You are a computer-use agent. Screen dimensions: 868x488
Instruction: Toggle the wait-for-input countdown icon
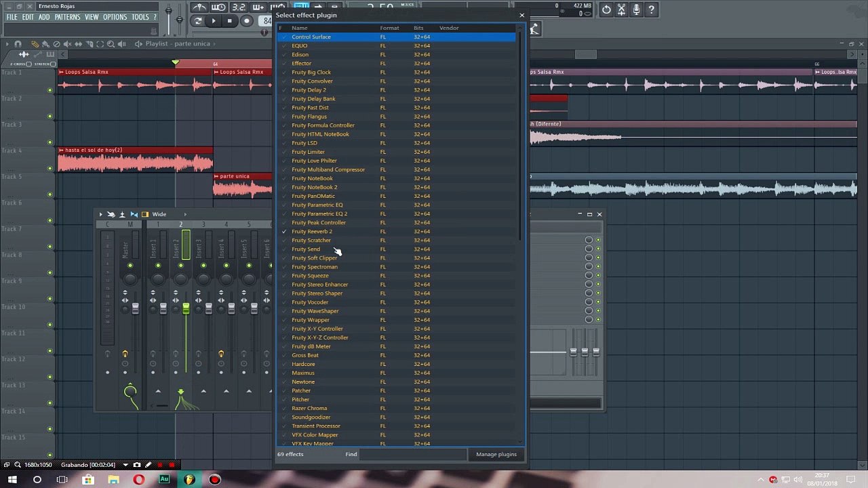click(218, 7)
